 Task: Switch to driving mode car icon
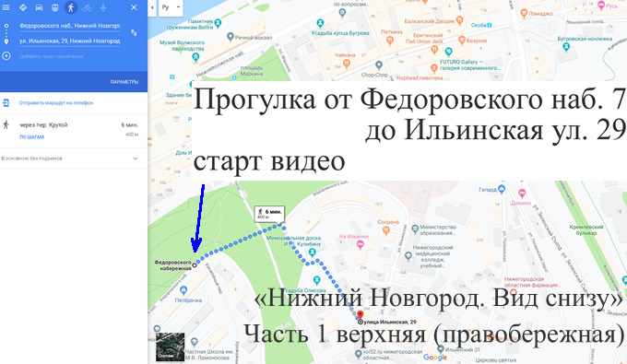click(x=39, y=7)
